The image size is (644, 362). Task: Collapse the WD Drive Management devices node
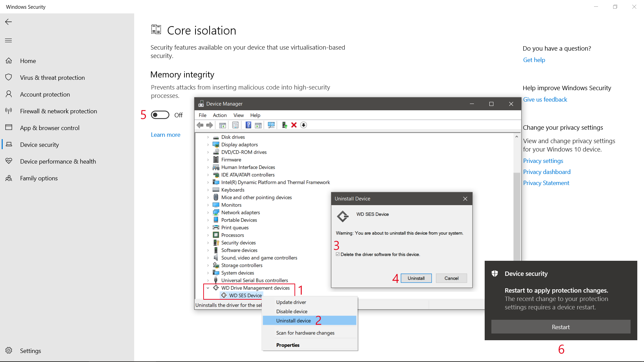pyautogui.click(x=208, y=288)
